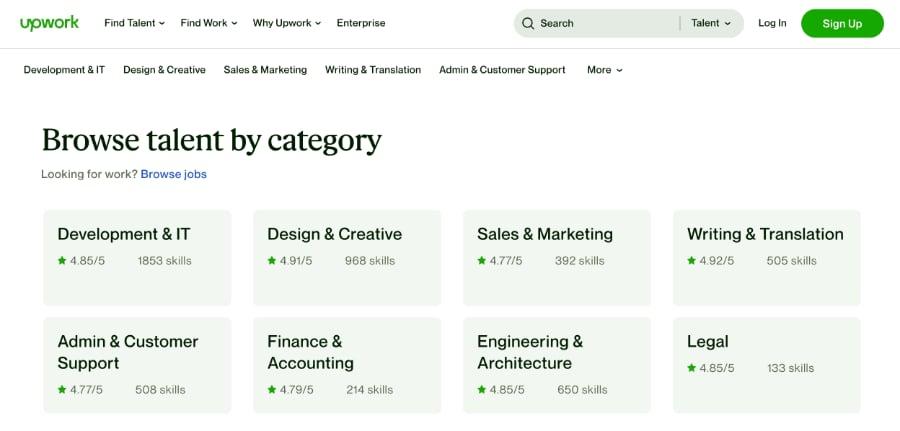Expand the More categories menu
Viewport: 900px width, 431px height.
(604, 70)
